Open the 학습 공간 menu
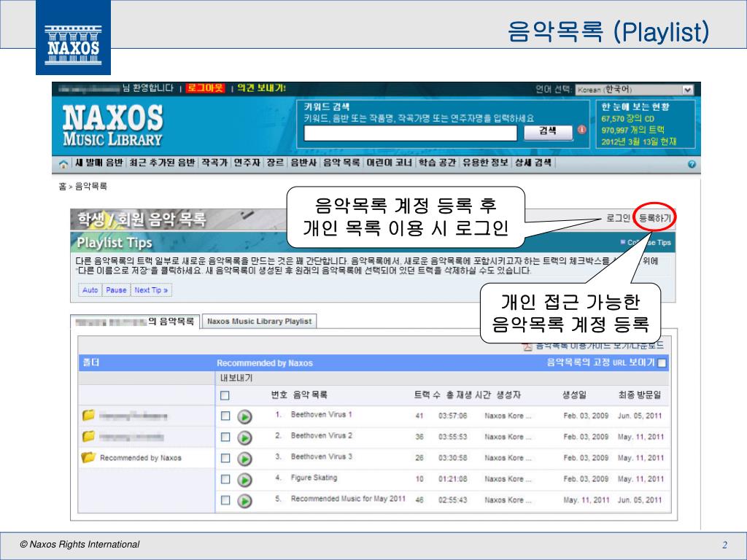 [437, 163]
